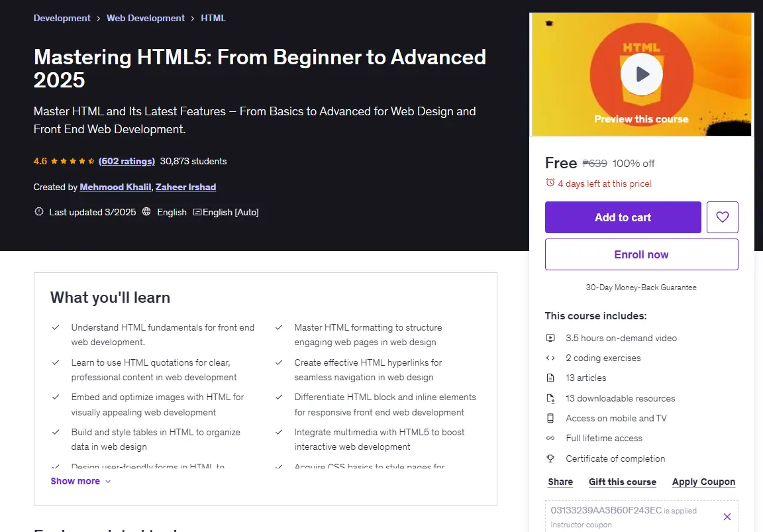Click the code brackets icon for coding exercises

click(550, 358)
